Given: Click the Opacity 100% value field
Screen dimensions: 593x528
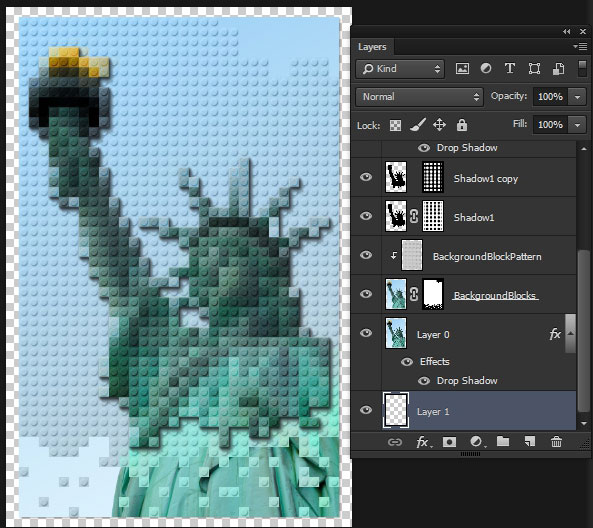Looking at the screenshot, I should (550, 97).
